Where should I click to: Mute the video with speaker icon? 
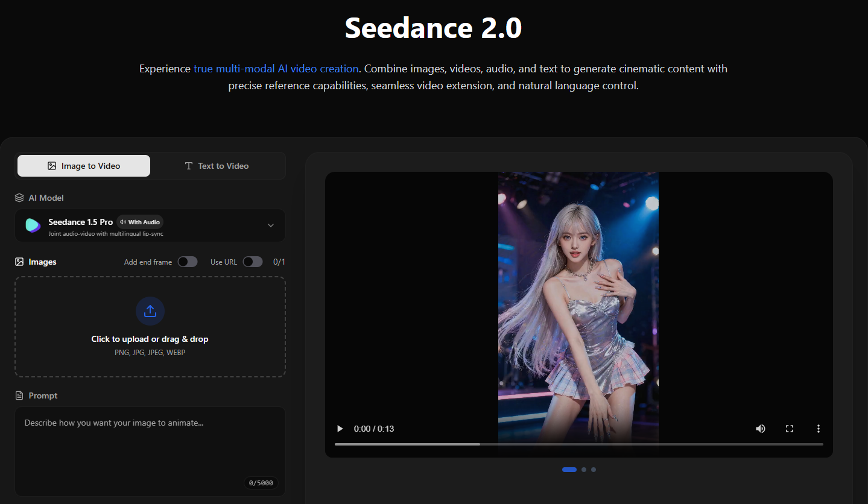761,429
